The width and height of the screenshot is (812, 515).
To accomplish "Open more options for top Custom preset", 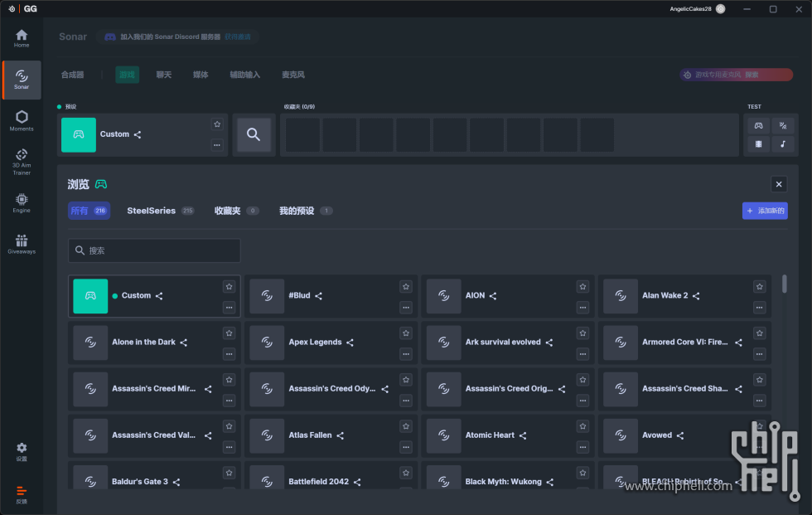I will click(x=217, y=145).
